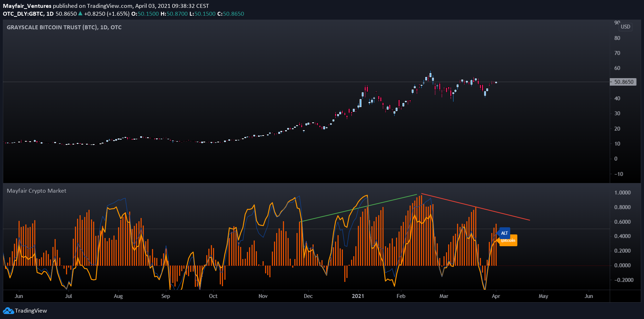This screenshot has width=644, height=319.
Task: Click the Nov label on time axis
Action: [263, 296]
